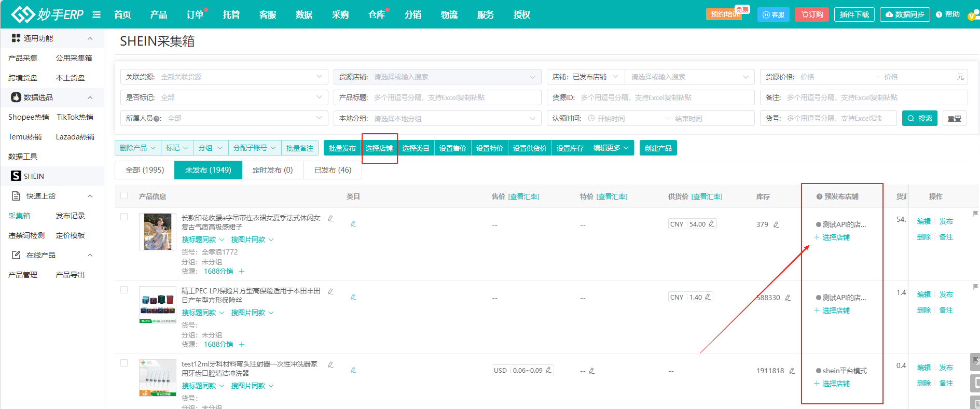The height and width of the screenshot is (409, 980).
Task: Edit the stock 379 pencil icon
Action: [776, 224]
